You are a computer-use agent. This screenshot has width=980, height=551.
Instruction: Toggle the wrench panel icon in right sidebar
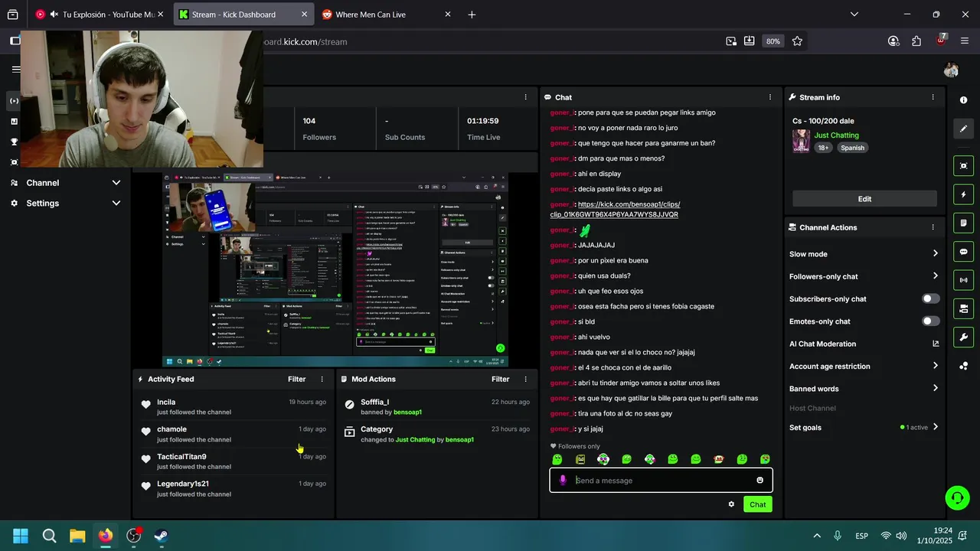tap(963, 337)
